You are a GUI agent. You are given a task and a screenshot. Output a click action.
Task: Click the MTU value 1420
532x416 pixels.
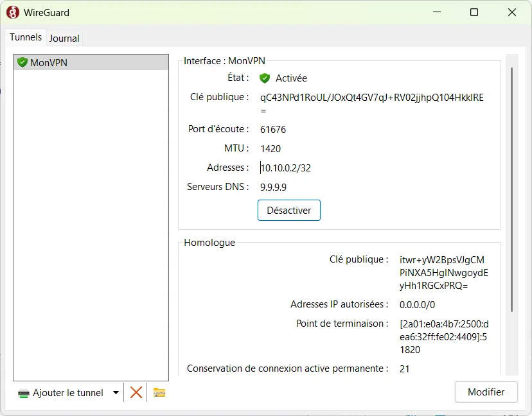(270, 149)
